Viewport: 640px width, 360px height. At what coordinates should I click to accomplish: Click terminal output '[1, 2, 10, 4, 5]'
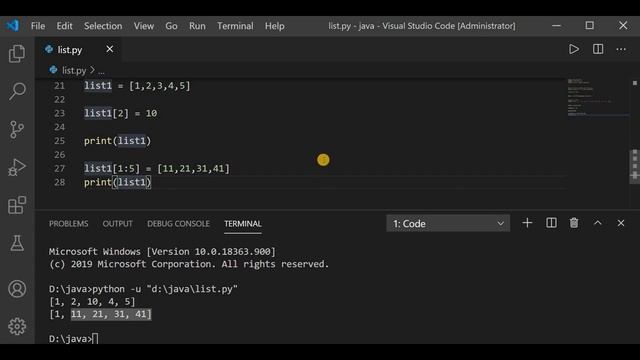click(x=92, y=302)
